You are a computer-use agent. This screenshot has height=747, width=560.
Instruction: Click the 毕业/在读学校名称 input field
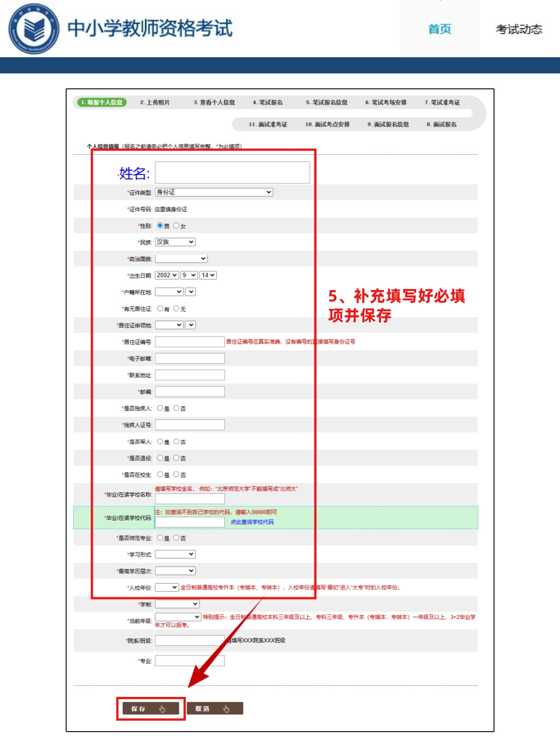(x=190, y=498)
